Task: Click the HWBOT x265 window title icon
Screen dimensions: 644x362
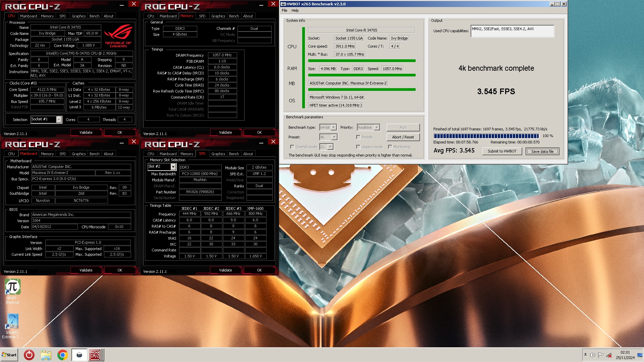Action: [x=283, y=4]
